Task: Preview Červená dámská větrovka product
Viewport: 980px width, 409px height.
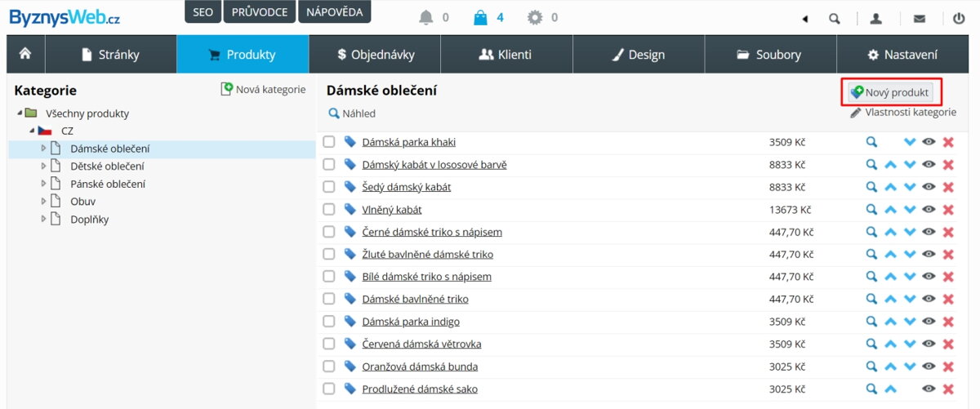Action: click(872, 345)
